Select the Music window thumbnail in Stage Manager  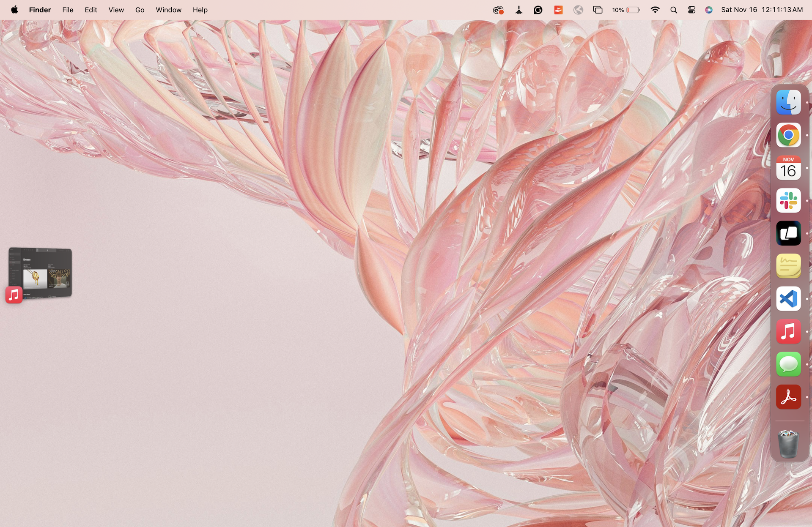[41, 273]
